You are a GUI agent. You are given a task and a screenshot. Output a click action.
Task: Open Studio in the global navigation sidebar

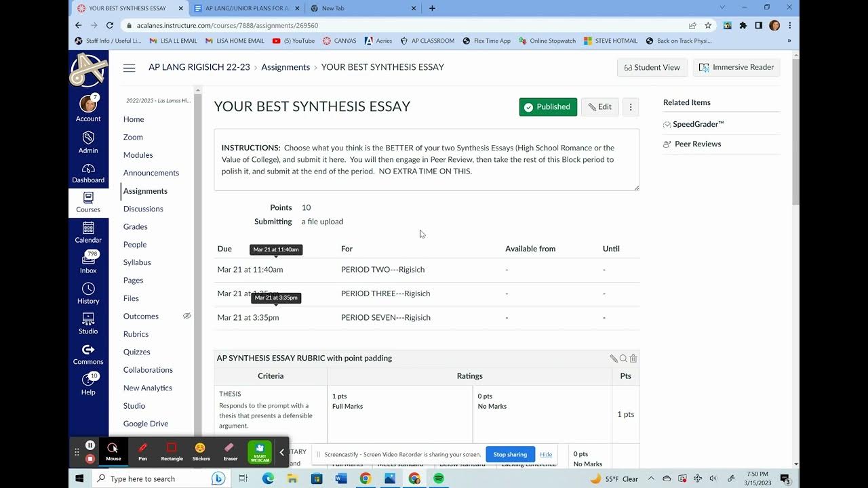click(x=88, y=323)
